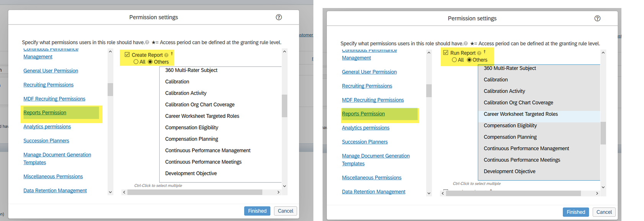The image size is (644, 221).
Task: Click left arrow of right horizontal scrollbar
Action: click(x=443, y=193)
